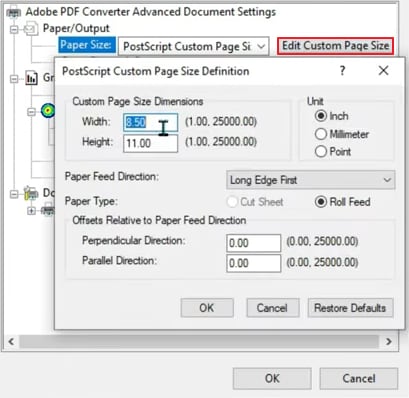The width and height of the screenshot is (409, 398).
Task: Select the Millimeter unit option
Action: tap(321, 134)
